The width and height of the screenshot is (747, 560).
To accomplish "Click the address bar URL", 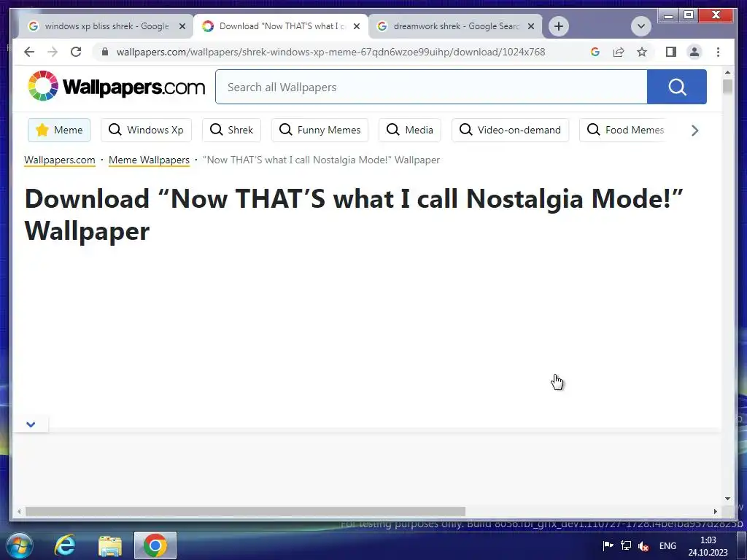I will pyautogui.click(x=330, y=52).
